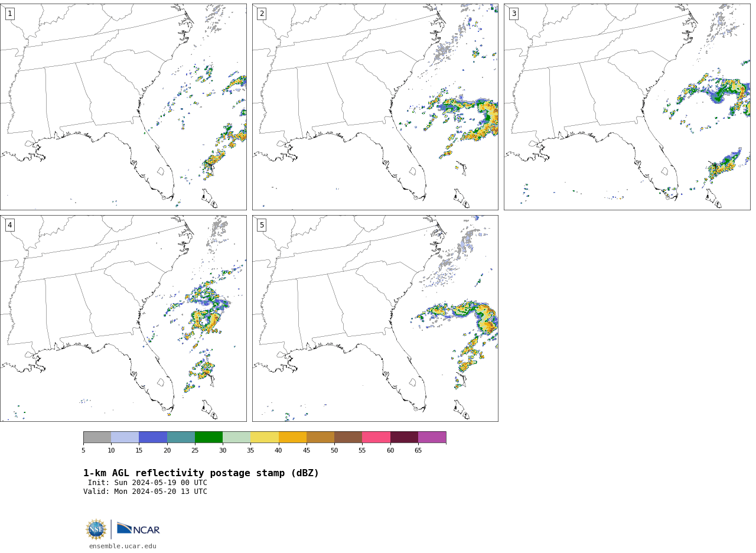Open ensemble member 3 reflectivity map
The width and height of the screenshot is (756, 553).
(627, 107)
